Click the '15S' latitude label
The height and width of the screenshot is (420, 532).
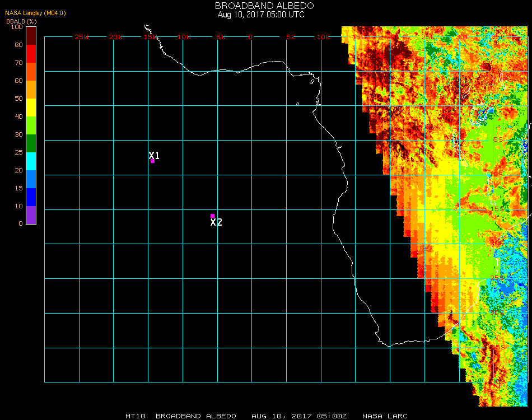[x=497, y=209]
